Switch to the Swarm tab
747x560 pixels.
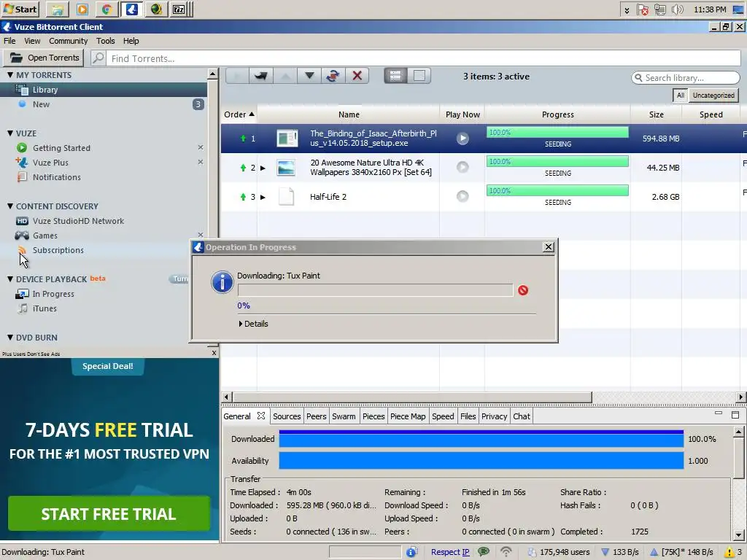pyautogui.click(x=344, y=416)
